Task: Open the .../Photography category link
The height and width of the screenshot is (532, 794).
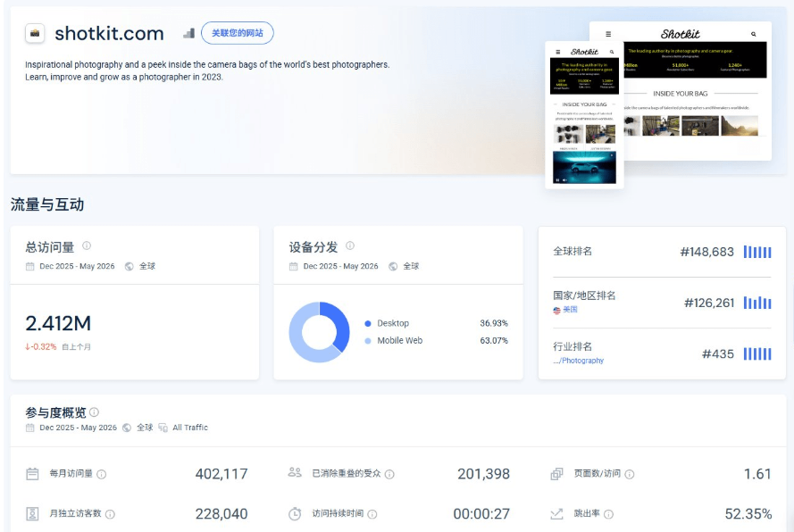Action: click(578, 361)
